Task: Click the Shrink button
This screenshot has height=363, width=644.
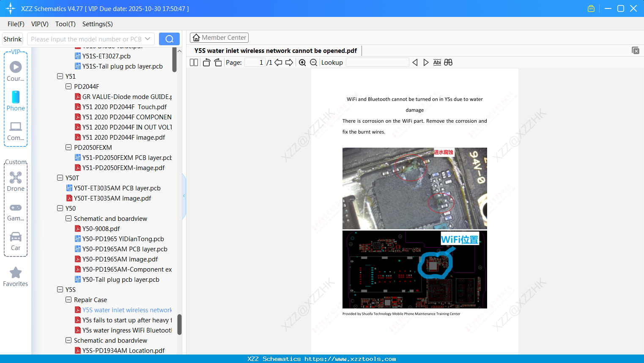Action: 13,39
